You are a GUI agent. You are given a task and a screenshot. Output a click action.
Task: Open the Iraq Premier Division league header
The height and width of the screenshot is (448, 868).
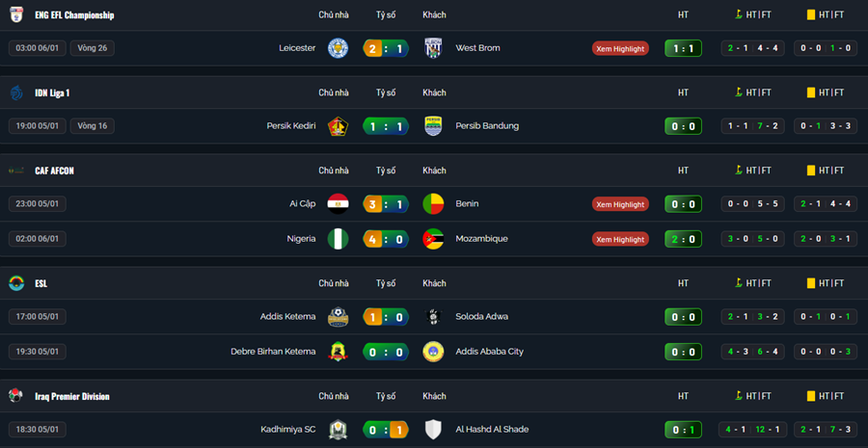[72, 397]
